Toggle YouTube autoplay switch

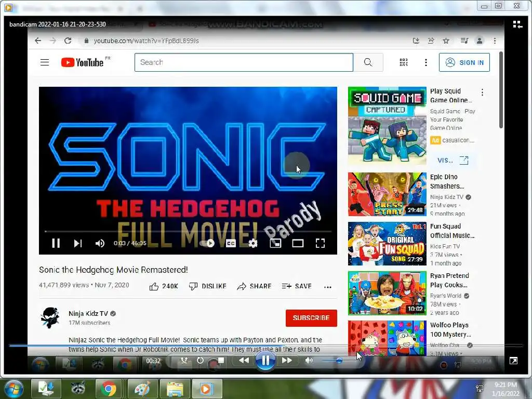pos(207,243)
